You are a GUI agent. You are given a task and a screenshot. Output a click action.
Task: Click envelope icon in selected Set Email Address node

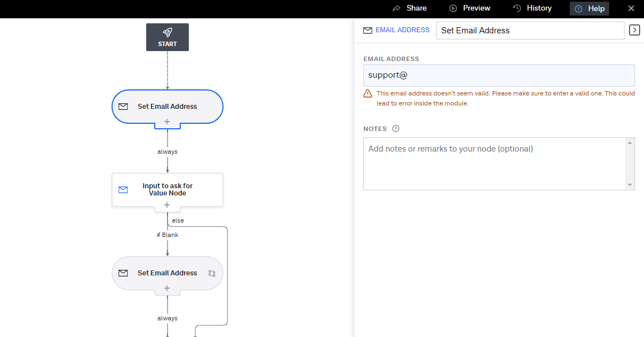(x=123, y=107)
